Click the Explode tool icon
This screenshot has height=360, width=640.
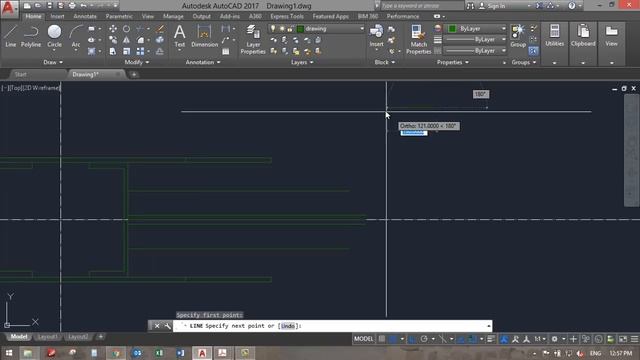[x=160, y=40]
